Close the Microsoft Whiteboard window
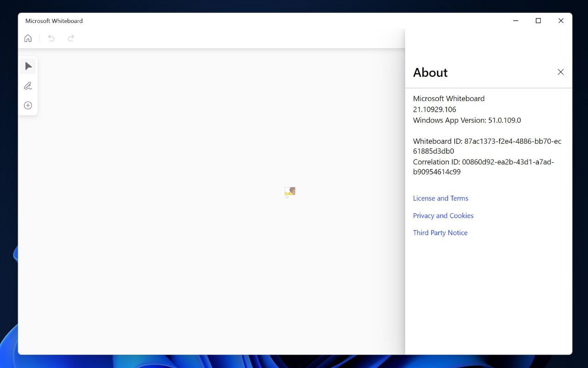 coord(561,21)
